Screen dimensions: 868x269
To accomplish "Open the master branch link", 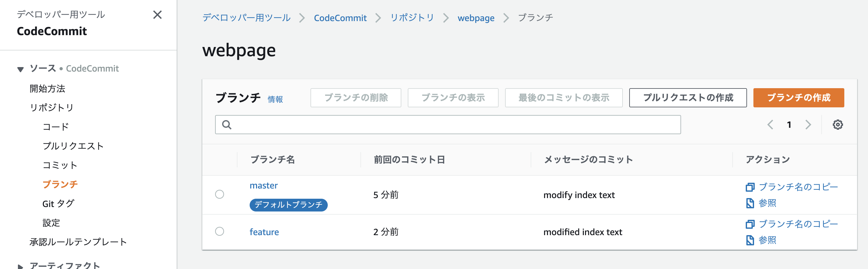I will (x=263, y=186).
